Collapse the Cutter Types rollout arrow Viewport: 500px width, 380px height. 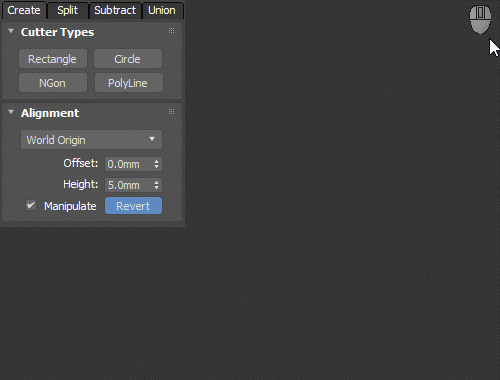pos(11,31)
